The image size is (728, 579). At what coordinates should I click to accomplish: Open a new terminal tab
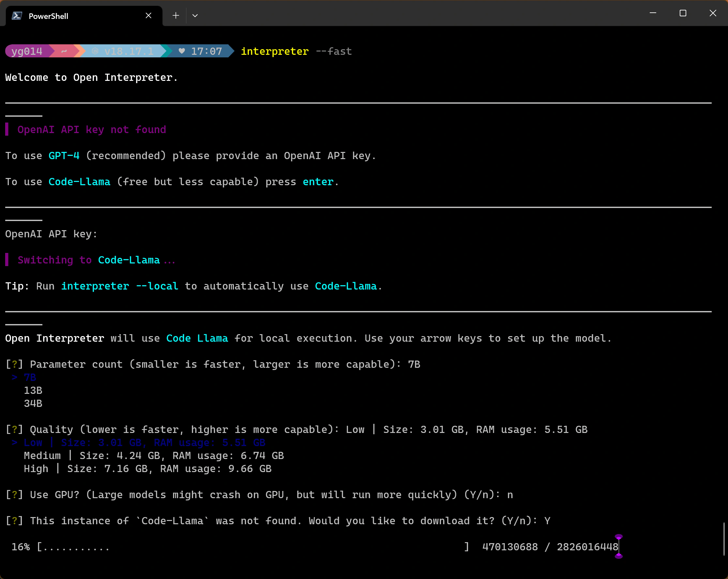(175, 16)
